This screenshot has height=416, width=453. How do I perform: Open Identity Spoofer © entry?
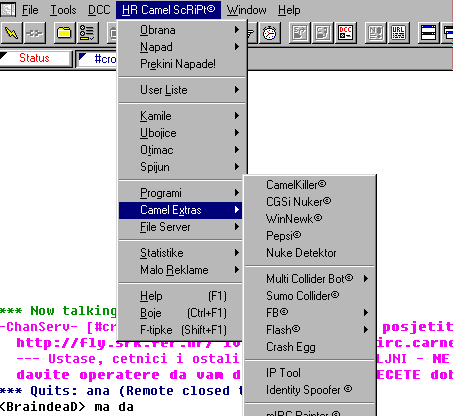[309, 389]
